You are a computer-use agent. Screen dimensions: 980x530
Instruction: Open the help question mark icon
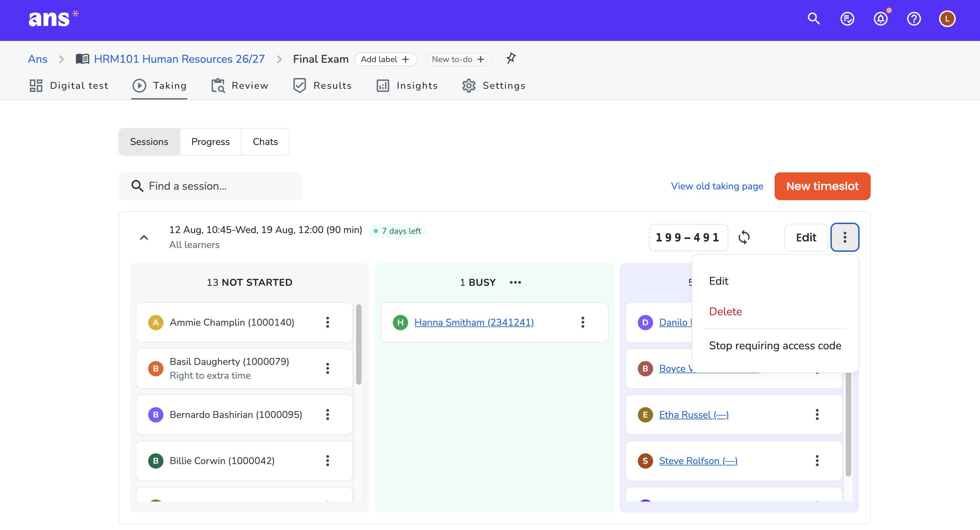pyautogui.click(x=914, y=19)
